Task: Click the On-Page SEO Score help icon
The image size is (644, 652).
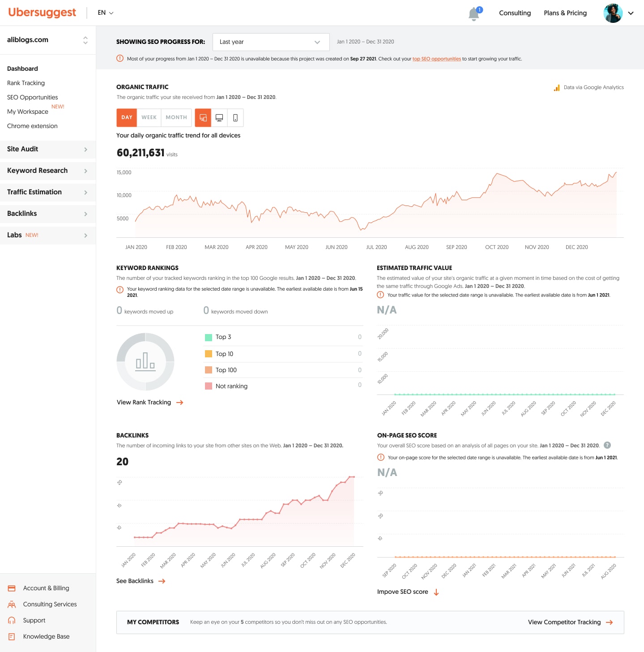Action: coord(607,445)
